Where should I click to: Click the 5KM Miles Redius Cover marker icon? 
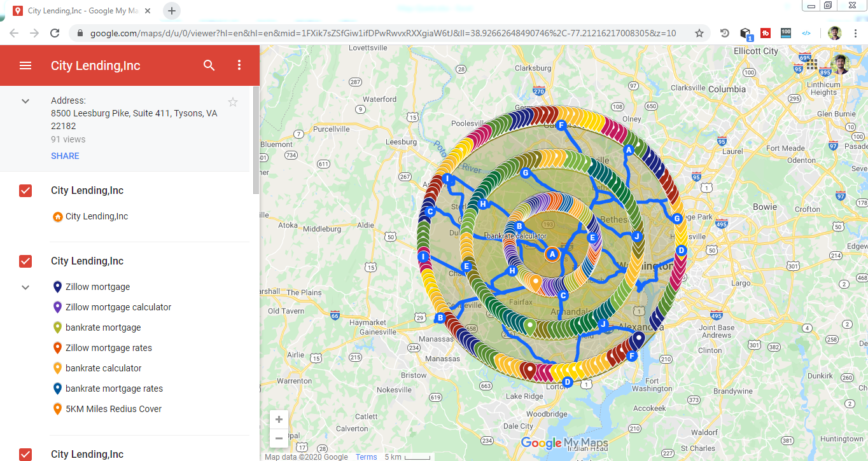[x=57, y=409]
